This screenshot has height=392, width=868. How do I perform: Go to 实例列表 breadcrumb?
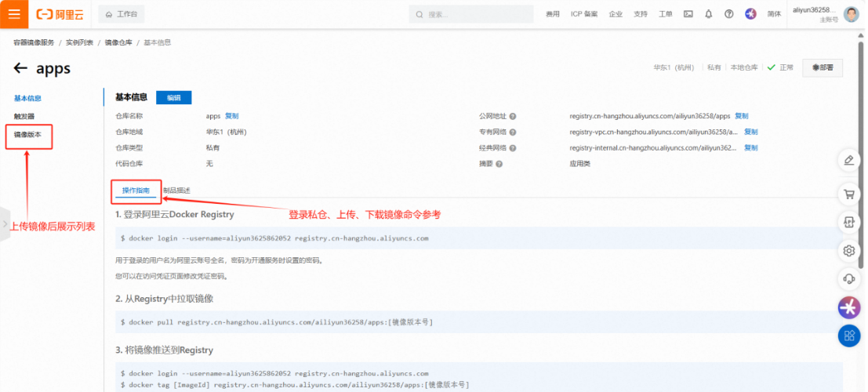(80, 42)
